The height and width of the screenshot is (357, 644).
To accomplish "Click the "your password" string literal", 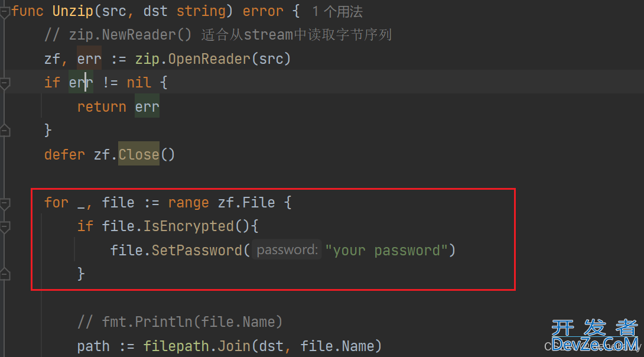I will pos(386,250).
